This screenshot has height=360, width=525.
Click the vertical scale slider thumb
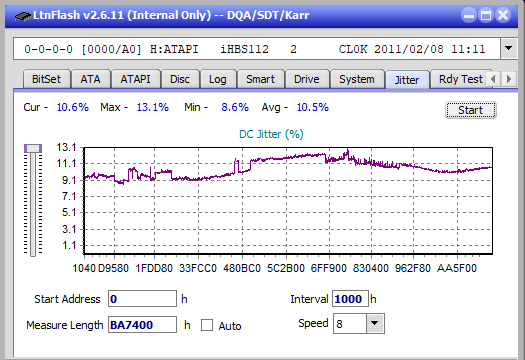[x=33, y=148]
